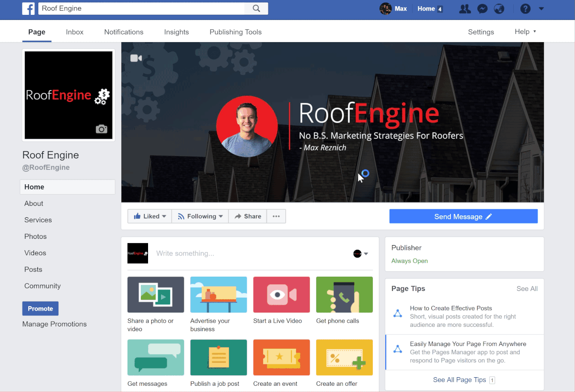Click the Roof Engine profile picture

pos(69,95)
